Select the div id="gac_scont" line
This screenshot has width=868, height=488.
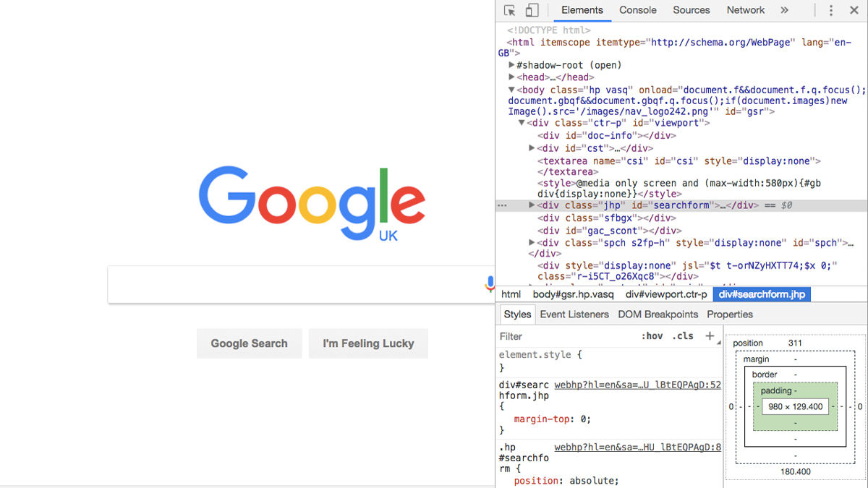pos(609,231)
